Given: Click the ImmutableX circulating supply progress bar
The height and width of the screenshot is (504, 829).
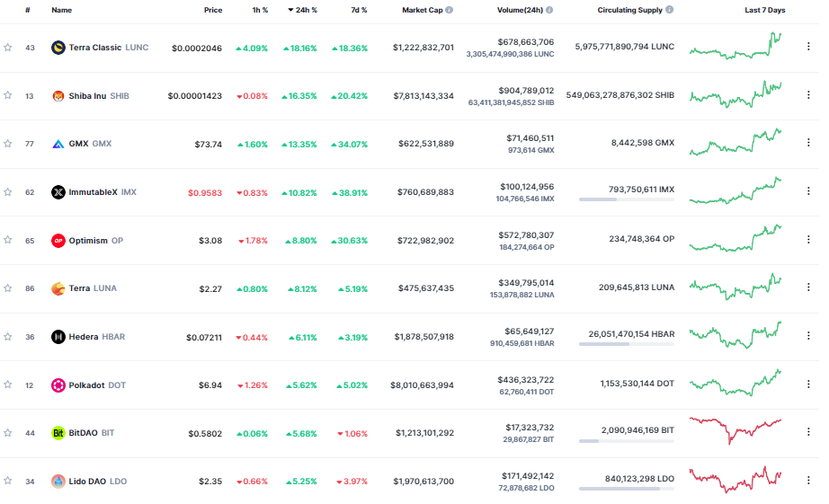Looking at the screenshot, I should tap(627, 199).
